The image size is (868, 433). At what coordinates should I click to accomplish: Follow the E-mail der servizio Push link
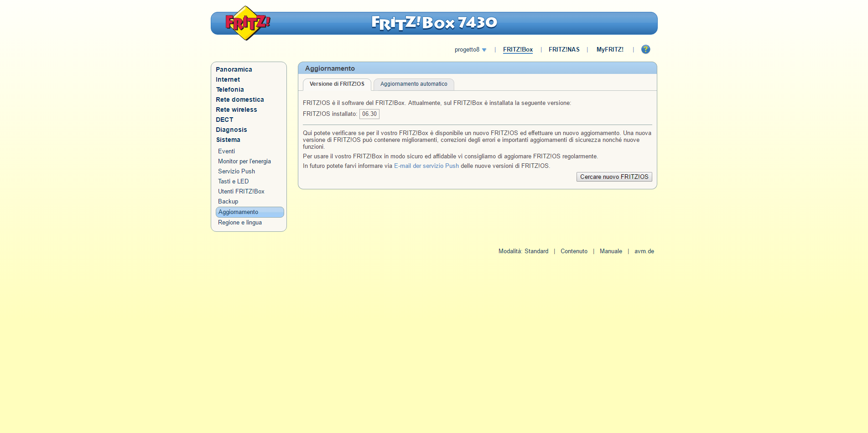(x=426, y=166)
